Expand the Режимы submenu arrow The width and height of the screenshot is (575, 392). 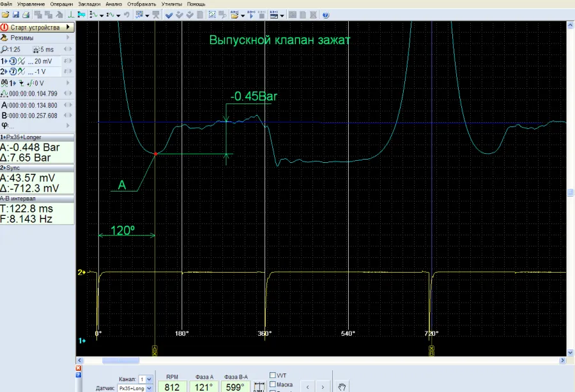click(x=68, y=38)
